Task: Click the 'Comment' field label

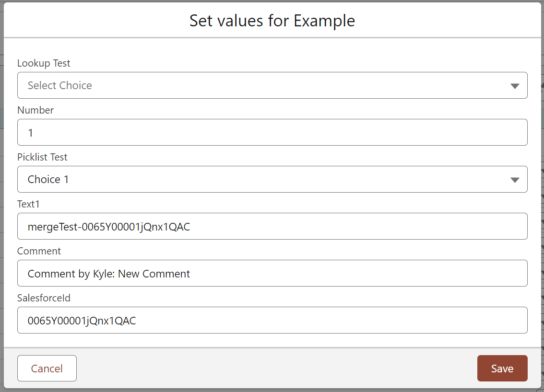Action: coord(39,251)
